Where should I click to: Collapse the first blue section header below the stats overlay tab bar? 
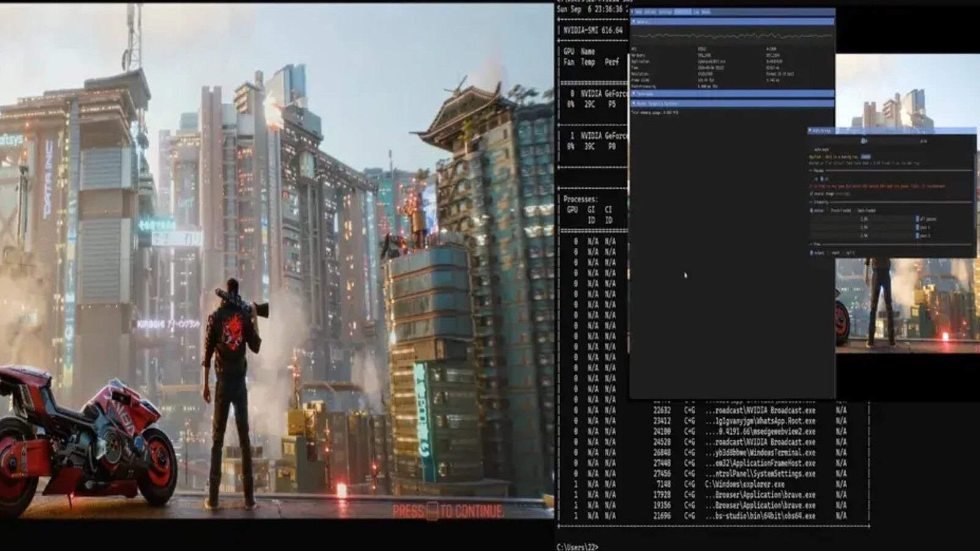(x=733, y=21)
